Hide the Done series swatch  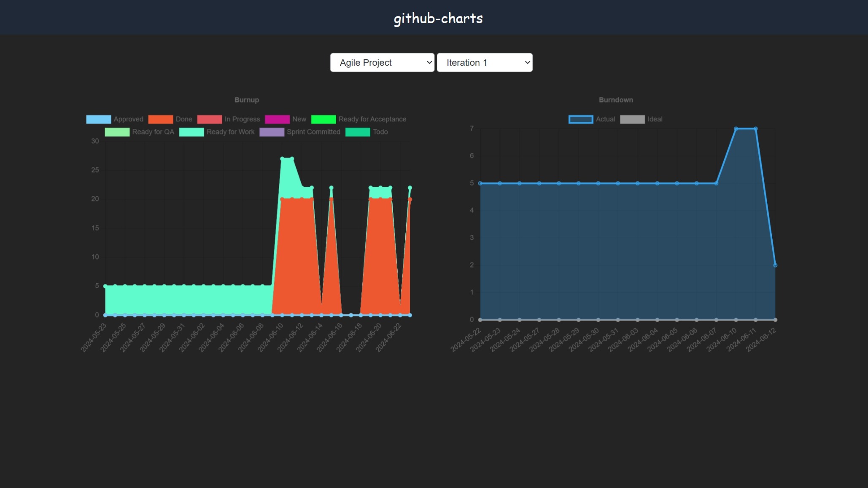click(x=160, y=119)
